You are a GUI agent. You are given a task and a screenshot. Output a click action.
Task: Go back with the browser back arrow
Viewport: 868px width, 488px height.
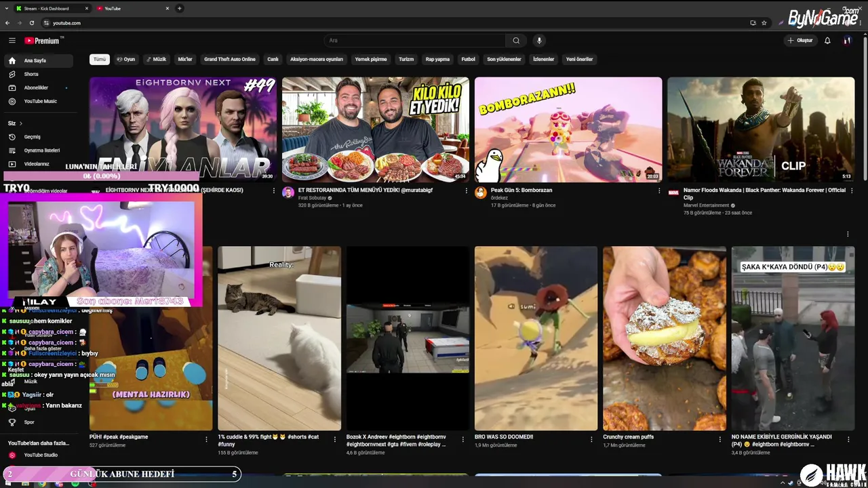(7, 23)
